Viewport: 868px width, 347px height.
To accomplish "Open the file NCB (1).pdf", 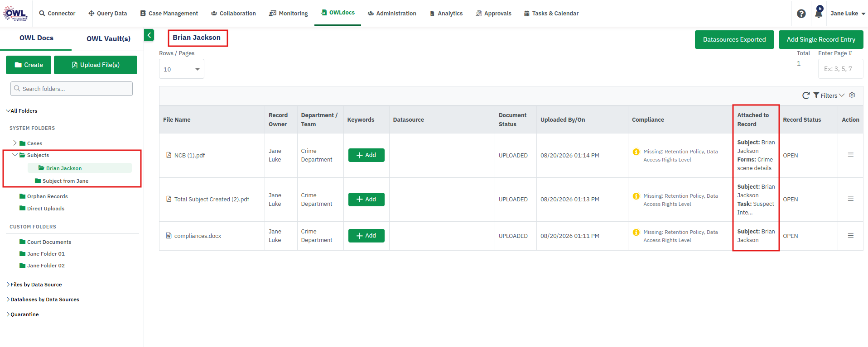I will click(189, 156).
